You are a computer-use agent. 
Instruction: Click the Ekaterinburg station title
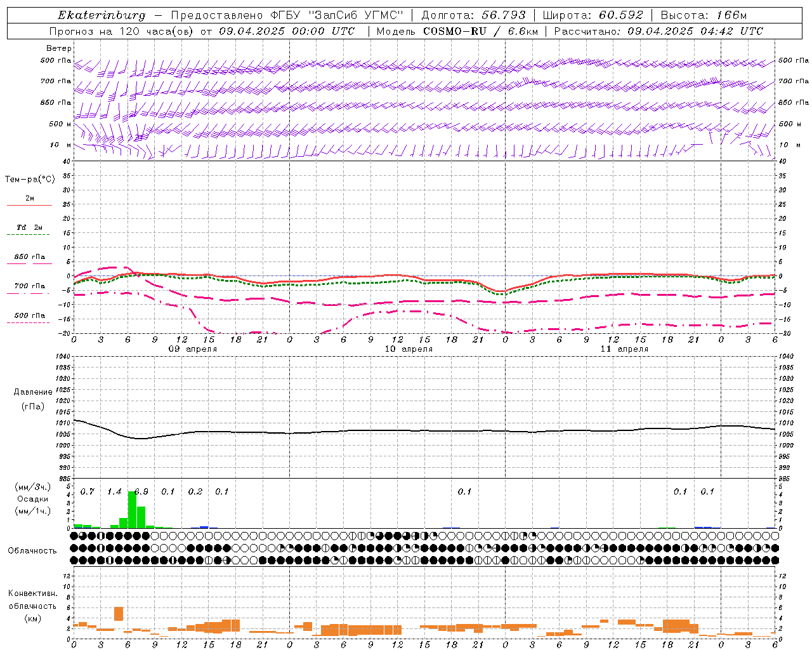coord(101,15)
